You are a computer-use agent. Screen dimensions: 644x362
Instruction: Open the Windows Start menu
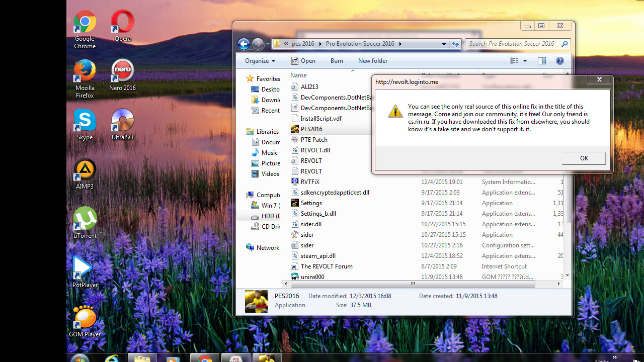tap(79, 358)
